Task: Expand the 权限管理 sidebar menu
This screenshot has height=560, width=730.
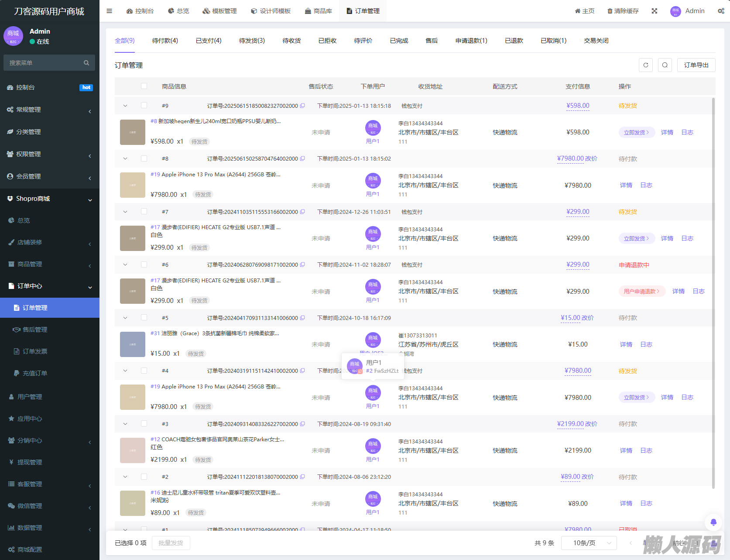Action: 50,154
